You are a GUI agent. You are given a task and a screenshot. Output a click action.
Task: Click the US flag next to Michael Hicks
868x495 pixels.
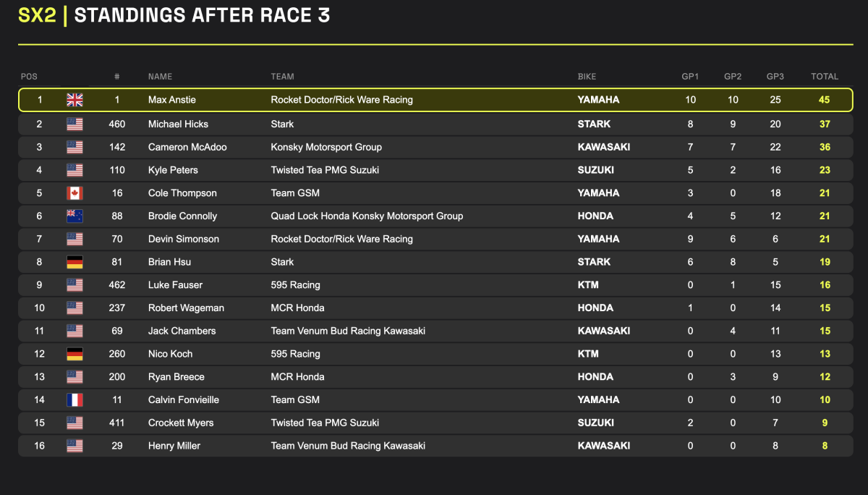click(75, 124)
